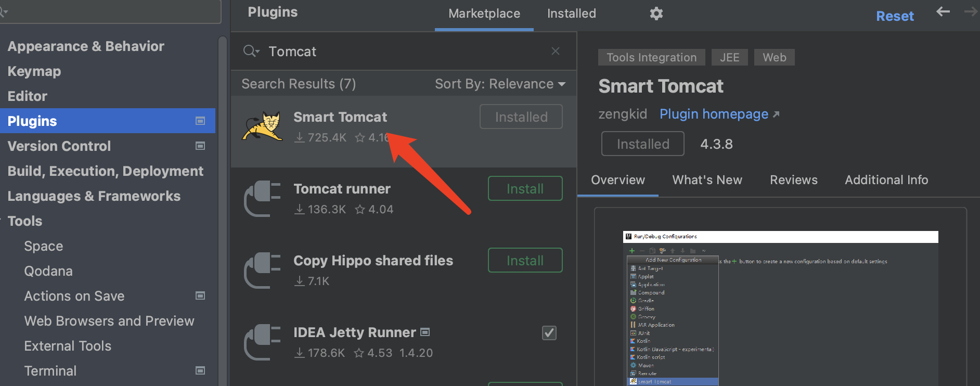Install the Tomcat runner plugin
This screenshot has height=386, width=980.
[x=525, y=189]
